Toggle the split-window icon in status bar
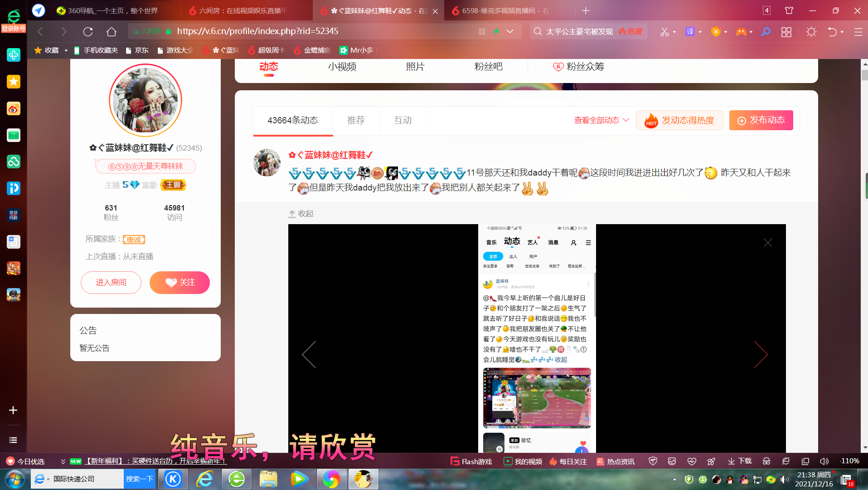Screen dimensions: 868x490 pyautogui.click(x=805, y=461)
